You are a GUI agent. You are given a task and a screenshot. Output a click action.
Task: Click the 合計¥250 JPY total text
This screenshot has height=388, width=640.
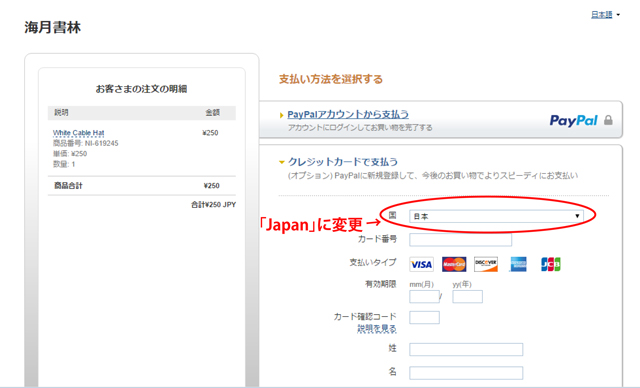point(213,205)
